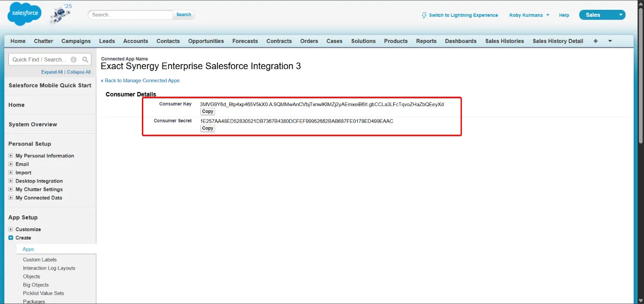The width and height of the screenshot is (644, 304).
Task: Open the Home tab
Action: (x=18, y=41)
